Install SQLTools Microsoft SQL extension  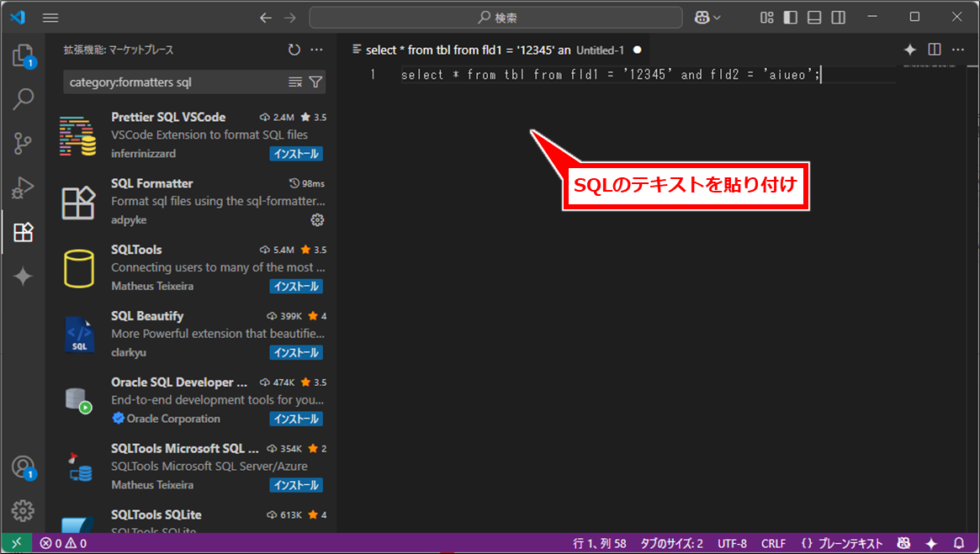[296, 485]
